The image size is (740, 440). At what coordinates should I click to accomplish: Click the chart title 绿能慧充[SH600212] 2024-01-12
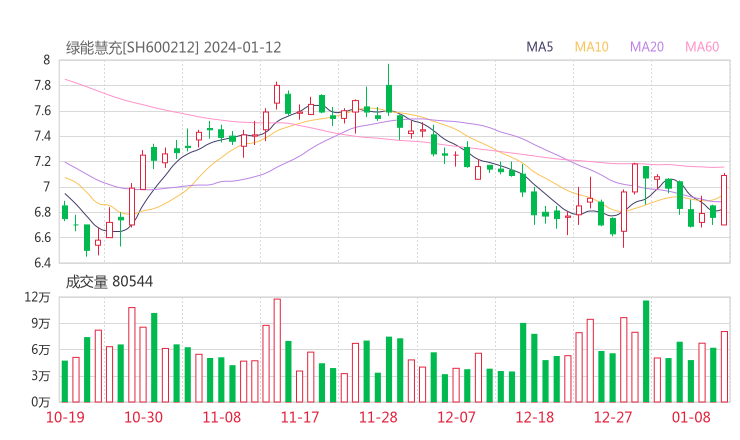[173, 48]
